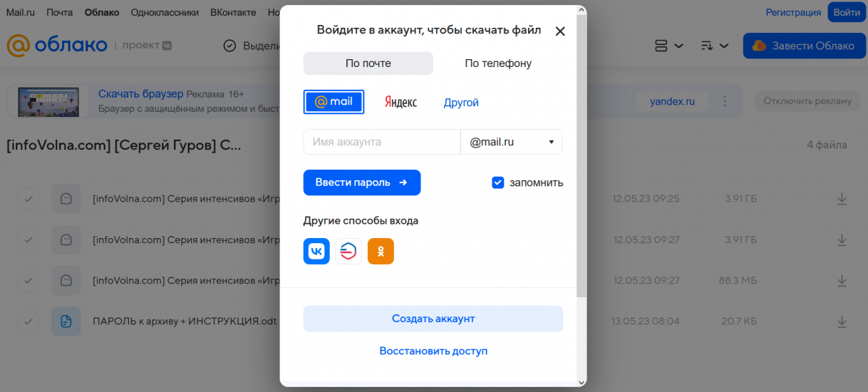Pick the Яндекс provider logo
This screenshot has height=392, width=868.
401,102
